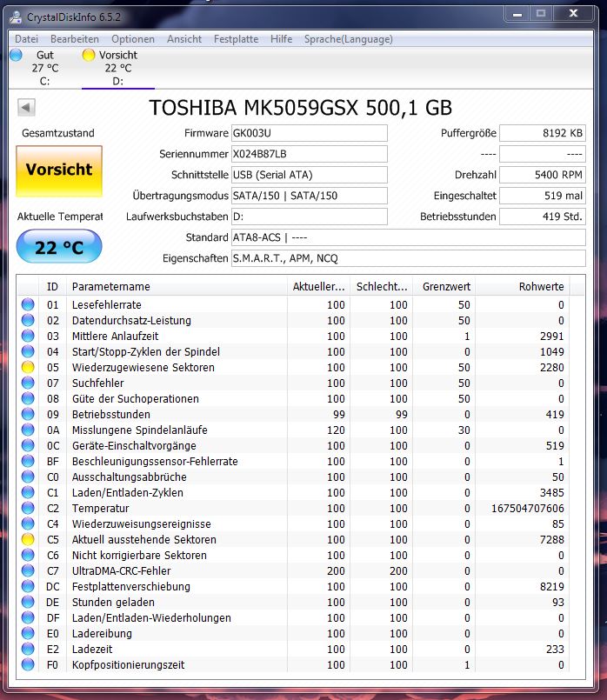Click the blue icon for Misslungene Spindelanläufe
The width and height of the screenshot is (607, 700).
(x=28, y=430)
